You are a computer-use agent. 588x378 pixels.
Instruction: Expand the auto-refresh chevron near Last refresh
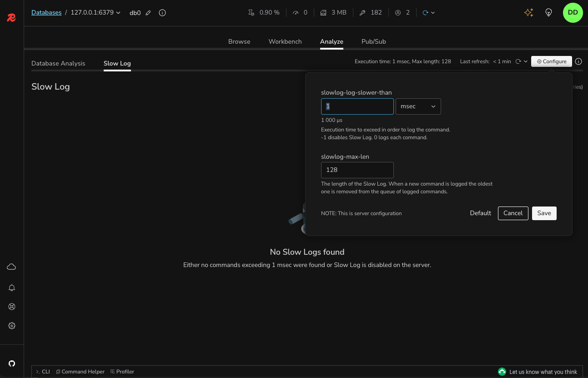pos(526,61)
